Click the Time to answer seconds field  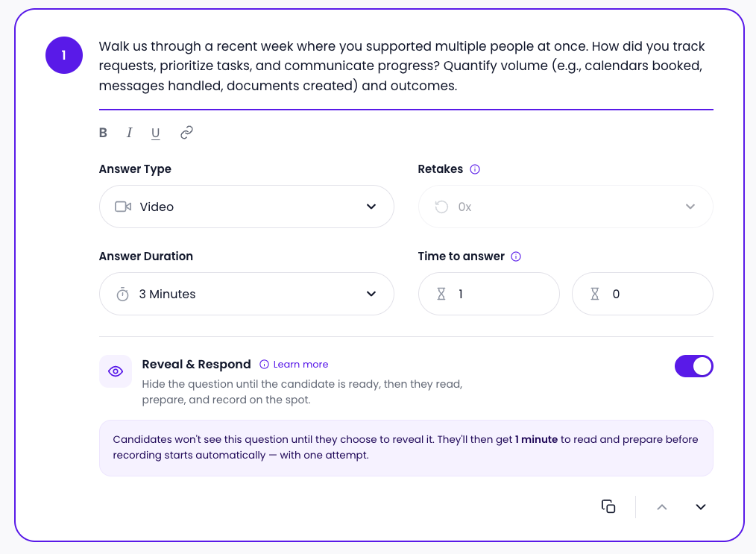click(x=642, y=294)
